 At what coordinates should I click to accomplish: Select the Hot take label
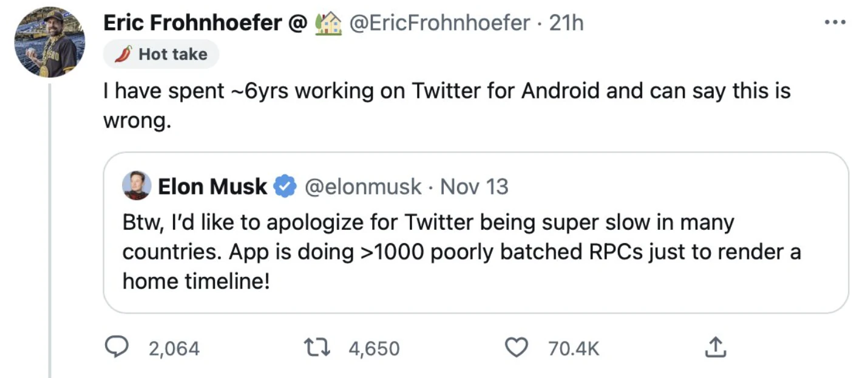(172, 54)
